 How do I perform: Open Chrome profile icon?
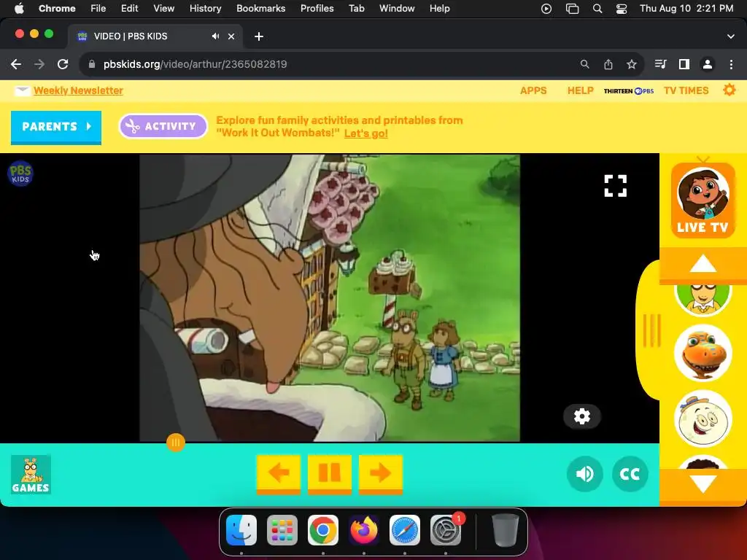coord(708,64)
